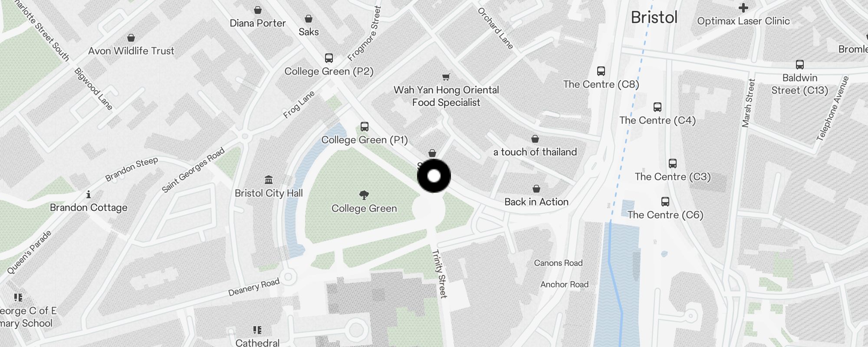
Task: Click the black location pin marker
Action: [x=434, y=176]
